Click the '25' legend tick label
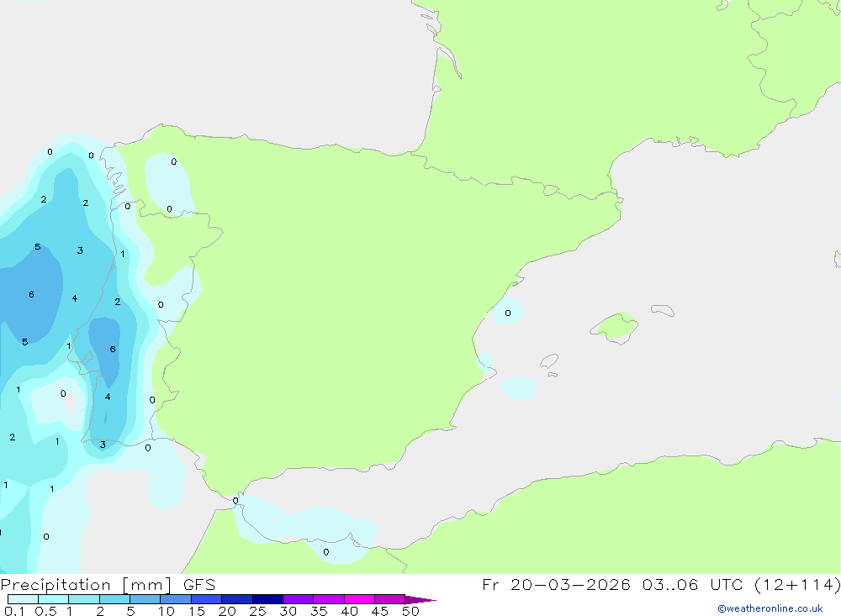The height and width of the screenshot is (616, 841). [257, 611]
